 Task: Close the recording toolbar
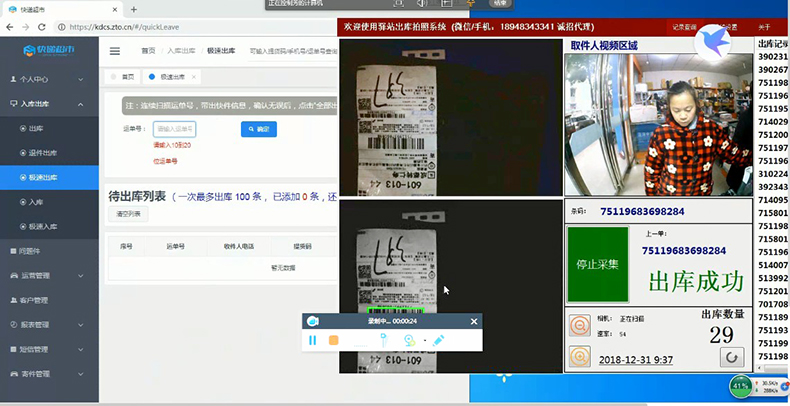click(474, 321)
